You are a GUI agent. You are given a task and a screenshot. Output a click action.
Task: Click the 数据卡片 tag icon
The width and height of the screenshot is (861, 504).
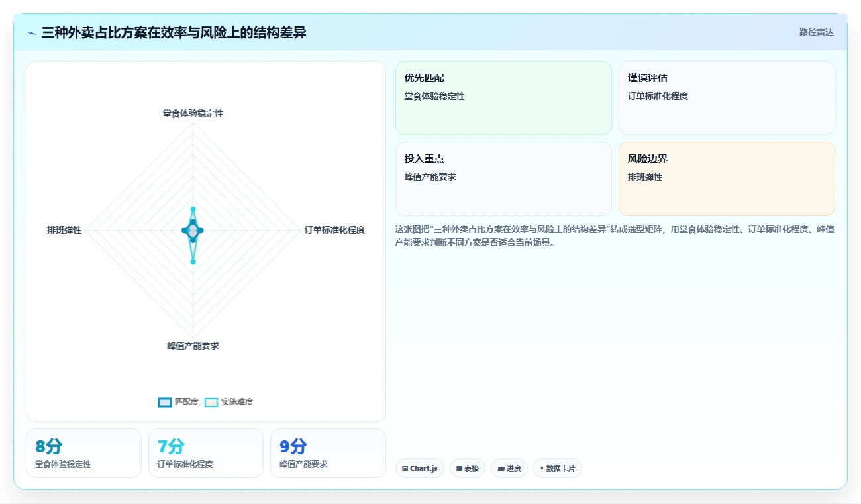click(542, 468)
